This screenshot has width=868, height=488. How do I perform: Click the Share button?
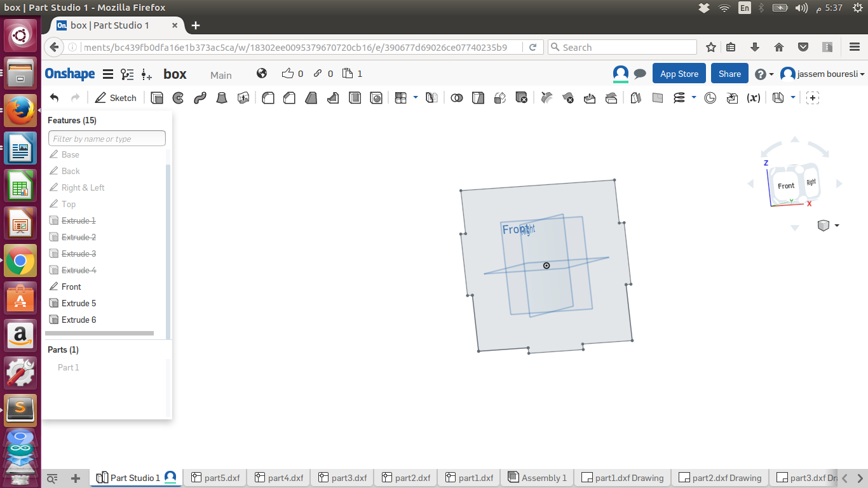(x=729, y=74)
